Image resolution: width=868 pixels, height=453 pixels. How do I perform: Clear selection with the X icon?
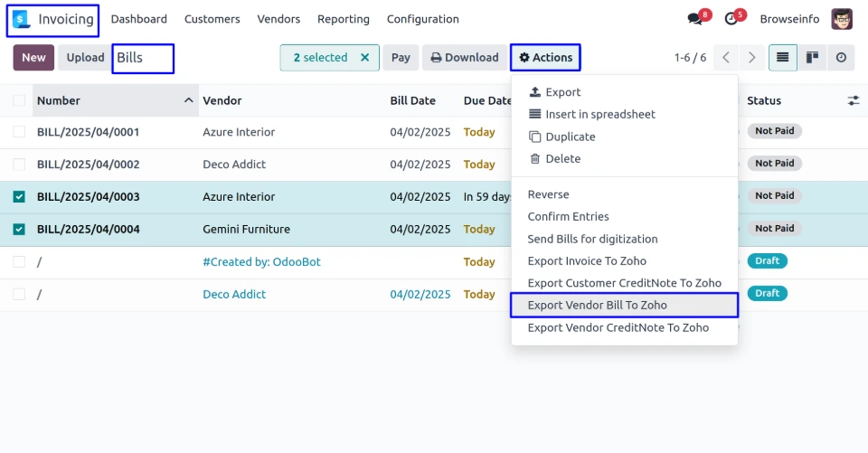click(x=364, y=58)
